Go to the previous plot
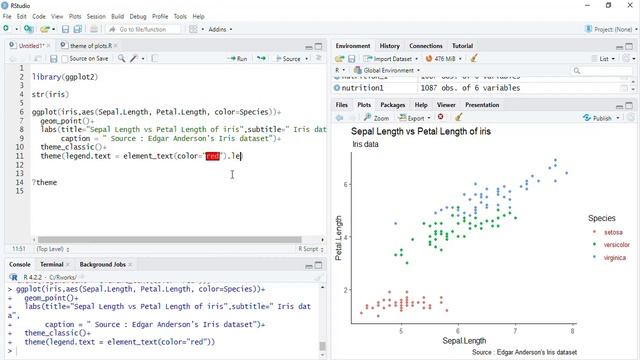This screenshot has height=360, width=640. (340, 118)
